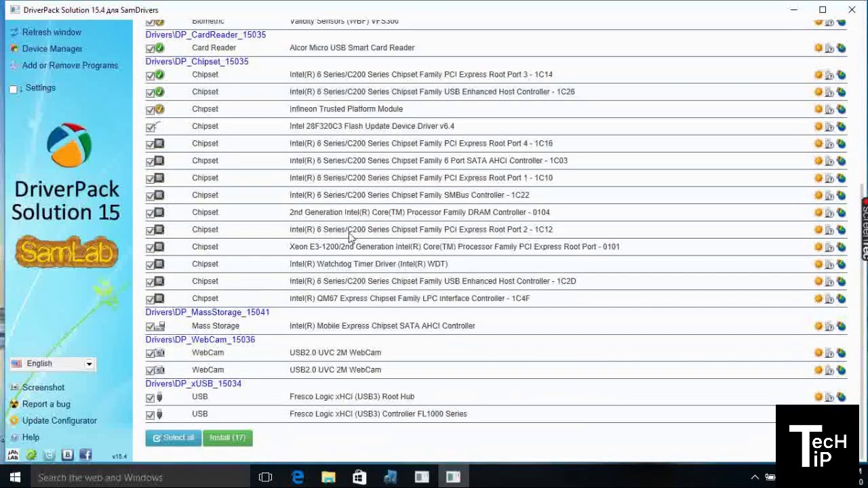Open the Twitter icon in sidebar footer
The image size is (868, 488).
tap(50, 455)
